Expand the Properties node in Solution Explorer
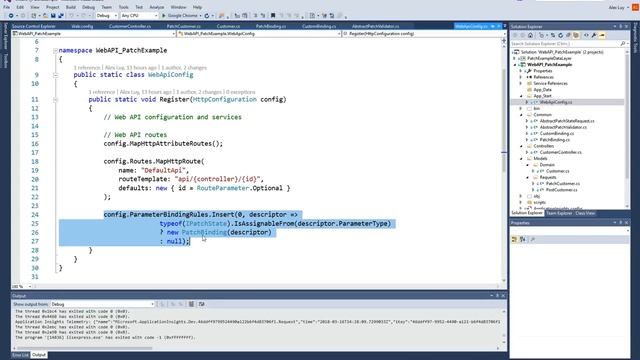The height and width of the screenshot is (360, 640). click(x=521, y=71)
